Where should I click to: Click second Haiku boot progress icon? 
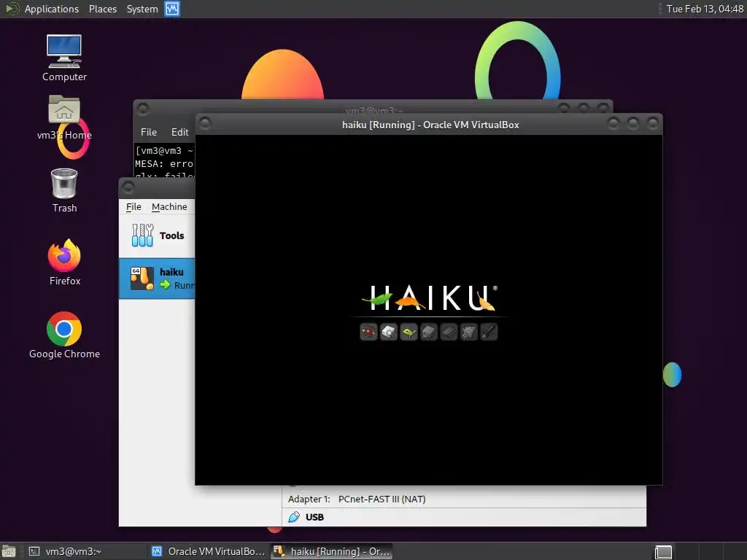click(x=389, y=332)
